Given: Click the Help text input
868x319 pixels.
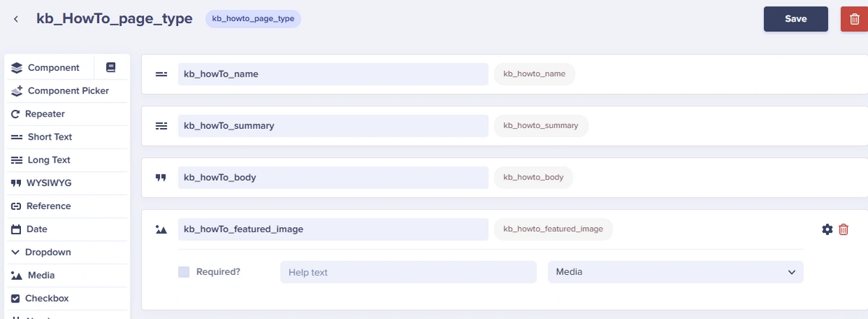Looking at the screenshot, I should (409, 272).
